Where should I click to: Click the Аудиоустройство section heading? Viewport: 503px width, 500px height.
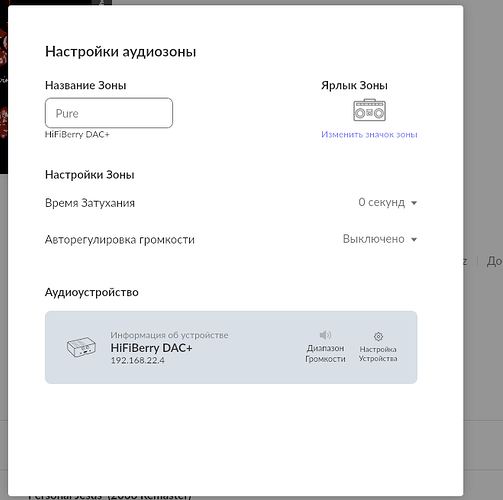point(92,292)
